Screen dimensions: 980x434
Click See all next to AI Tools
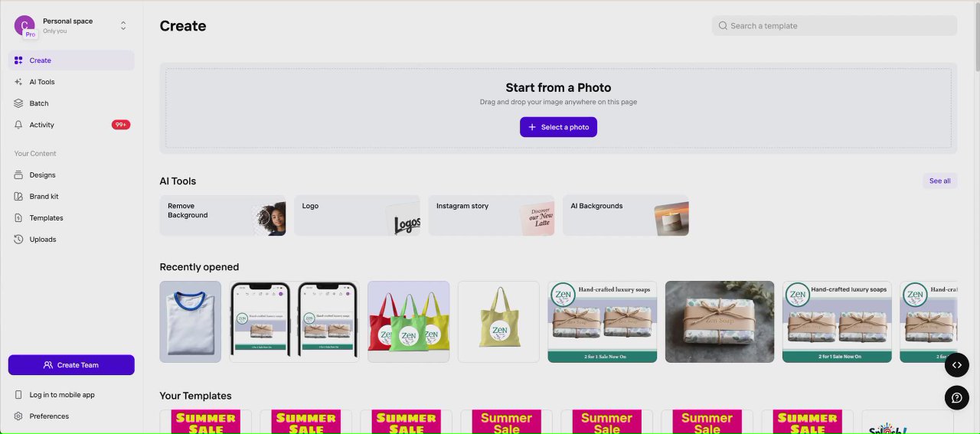[939, 181]
